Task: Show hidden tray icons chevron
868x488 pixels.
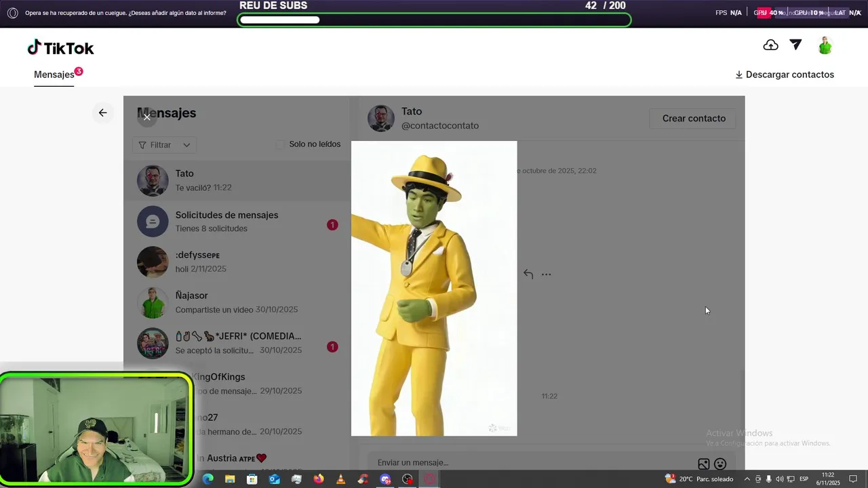Action: pyautogui.click(x=747, y=479)
